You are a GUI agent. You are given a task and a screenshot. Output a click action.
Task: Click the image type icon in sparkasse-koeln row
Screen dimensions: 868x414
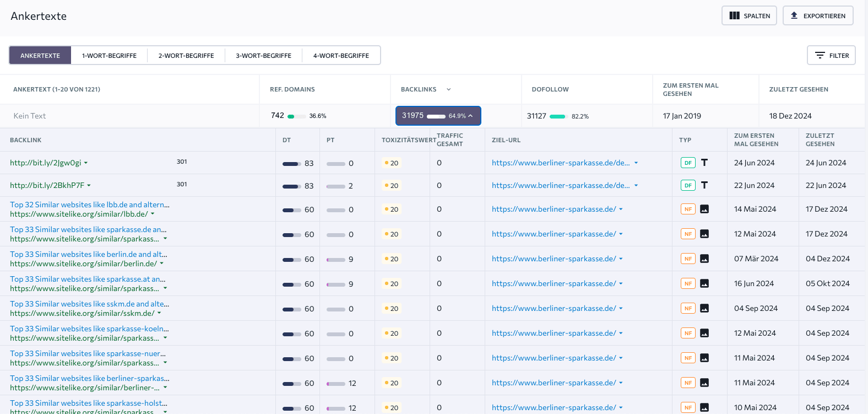pyautogui.click(x=704, y=333)
